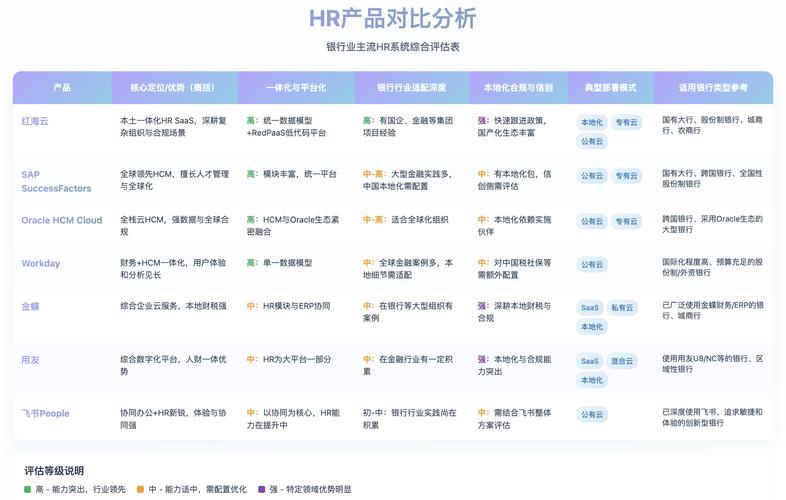
Task: Click cell 国有大行、股份制银行、城商行、农商行
Action: coord(712,125)
